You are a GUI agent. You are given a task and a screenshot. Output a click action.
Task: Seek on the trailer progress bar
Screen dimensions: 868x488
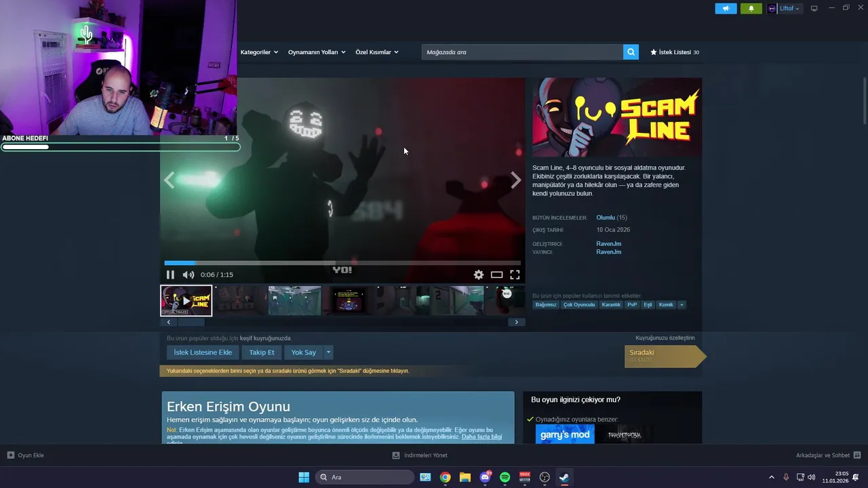click(x=342, y=263)
